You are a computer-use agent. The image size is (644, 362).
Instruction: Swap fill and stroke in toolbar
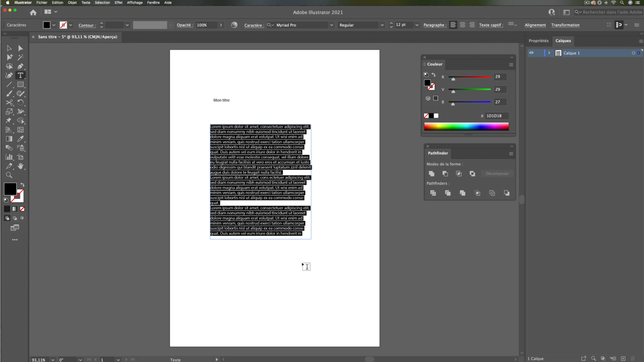pyautogui.click(x=22, y=185)
